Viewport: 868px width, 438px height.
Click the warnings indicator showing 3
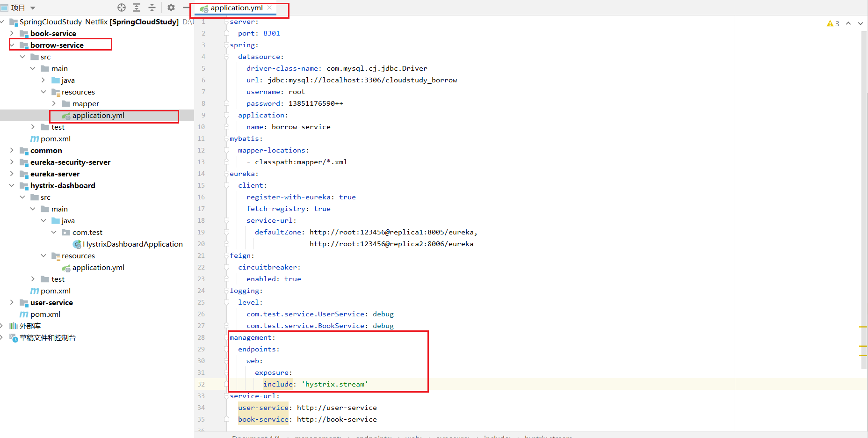tap(833, 23)
